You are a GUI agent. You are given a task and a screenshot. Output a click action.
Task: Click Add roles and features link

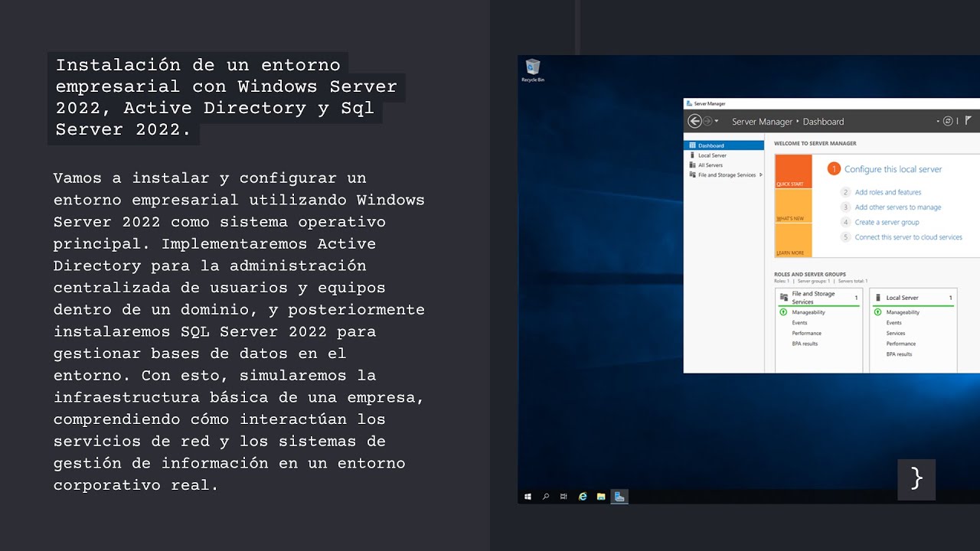tap(888, 192)
